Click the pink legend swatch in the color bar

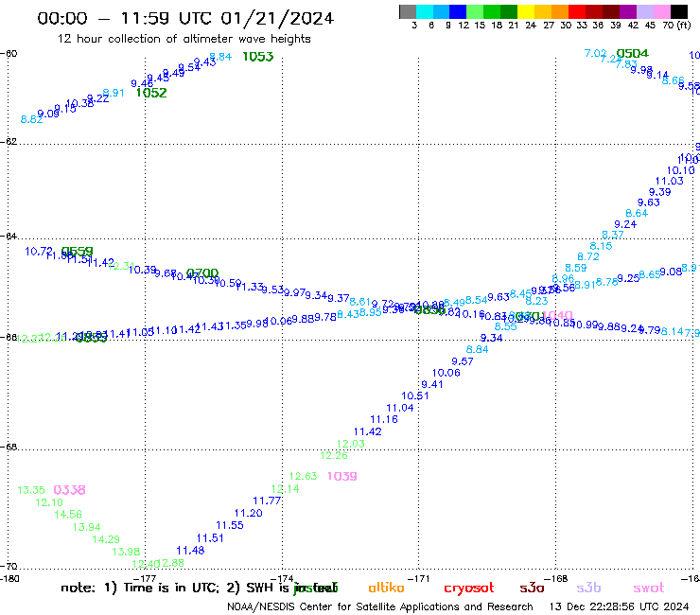662,11
